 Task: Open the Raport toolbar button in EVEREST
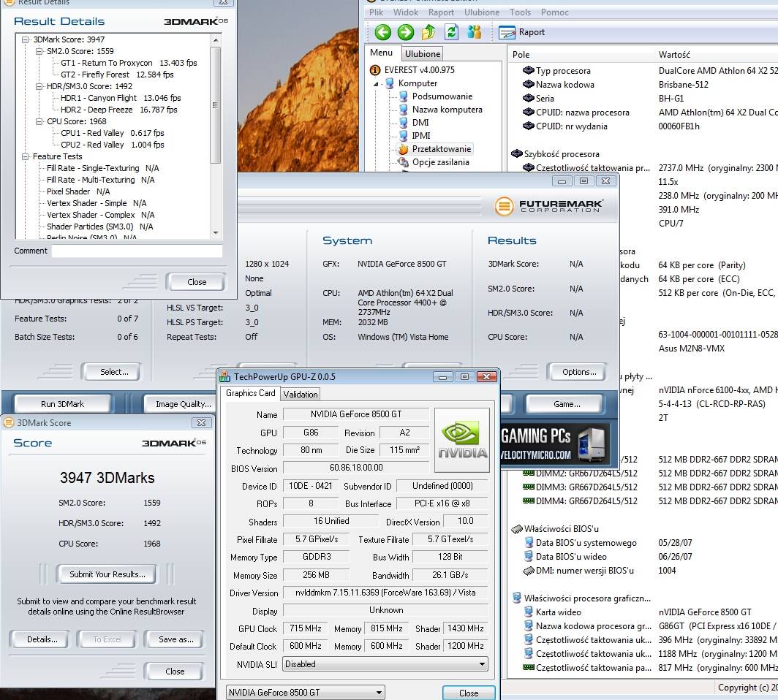521,33
